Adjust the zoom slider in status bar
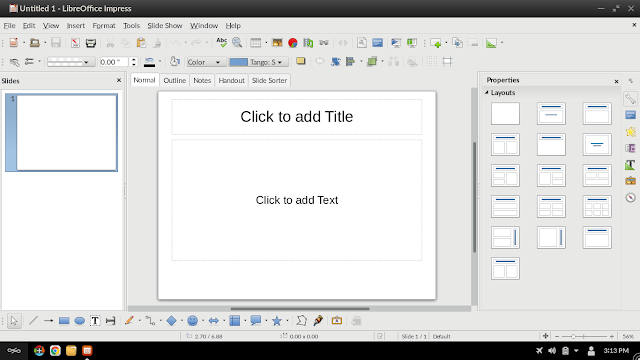The image size is (640, 360). 584,336
